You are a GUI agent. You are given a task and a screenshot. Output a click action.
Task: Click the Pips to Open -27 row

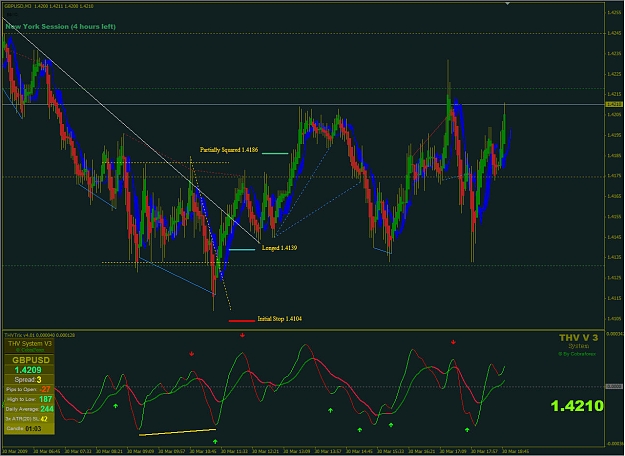29,389
